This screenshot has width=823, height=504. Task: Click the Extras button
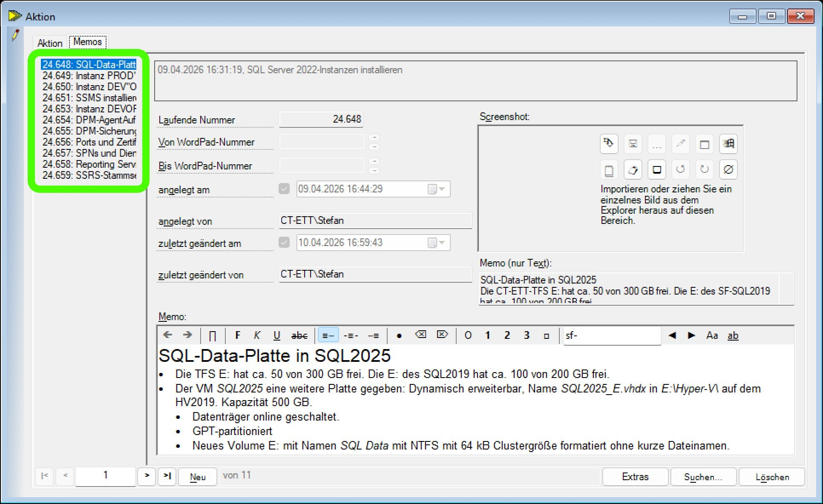click(635, 477)
